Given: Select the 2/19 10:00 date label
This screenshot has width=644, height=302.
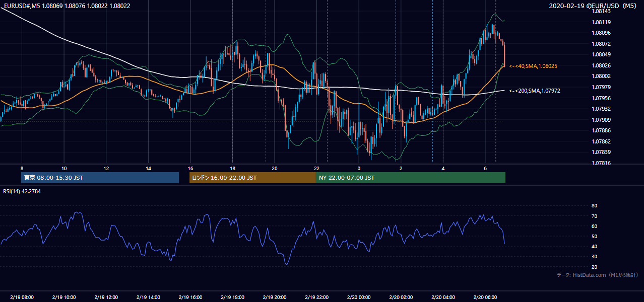Looking at the screenshot, I should point(64,297).
